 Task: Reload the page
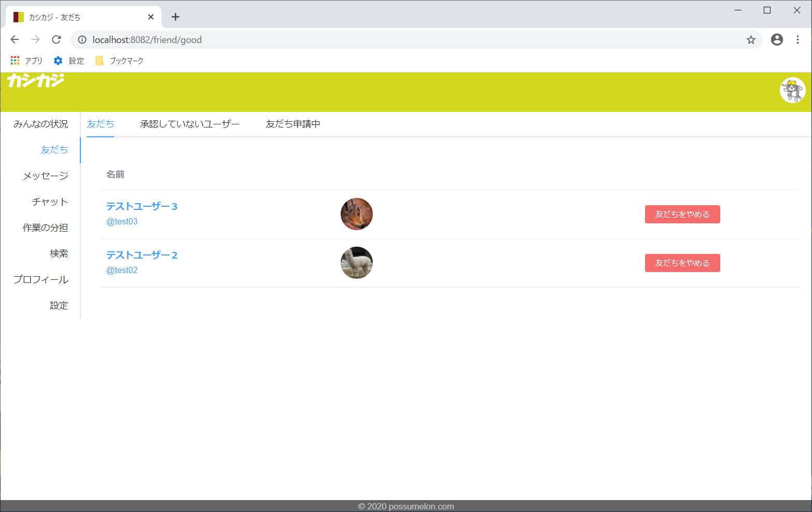[57, 39]
